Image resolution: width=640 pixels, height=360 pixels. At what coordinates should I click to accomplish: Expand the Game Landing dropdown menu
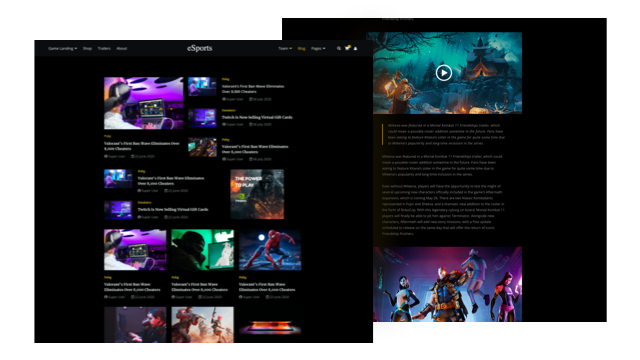62,49
